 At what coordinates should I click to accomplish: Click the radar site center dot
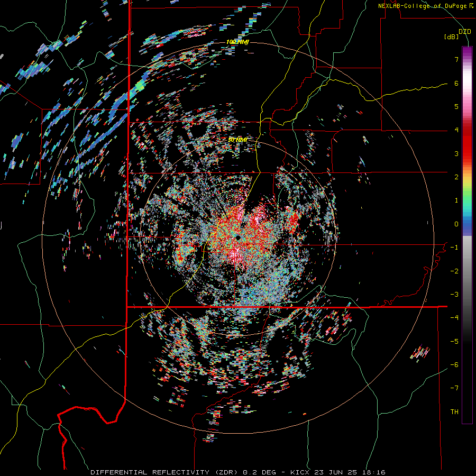click(x=237, y=237)
